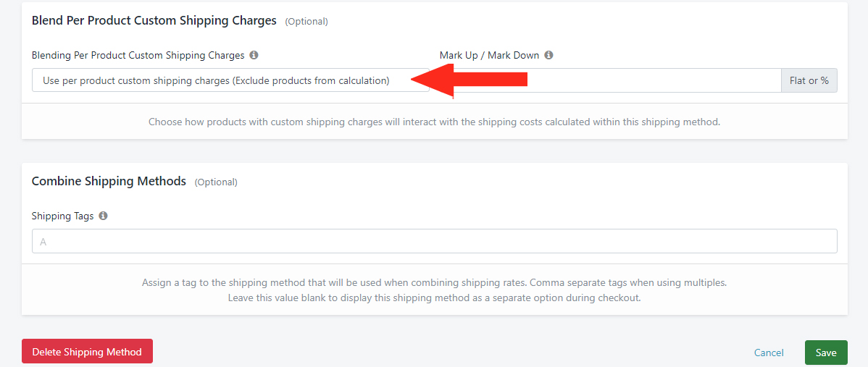Click the Mark Up / Mark Down label text

tap(489, 55)
